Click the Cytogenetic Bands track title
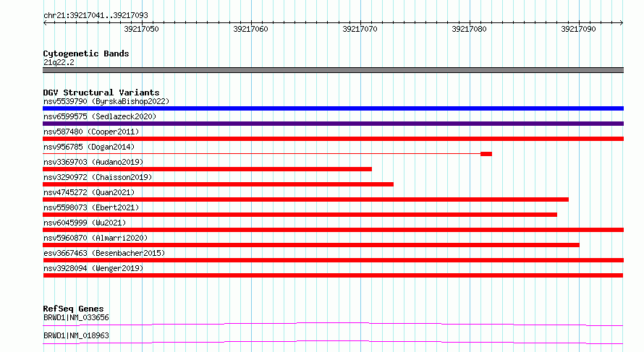Image resolution: width=644 pixels, height=352 pixels. pos(86,53)
